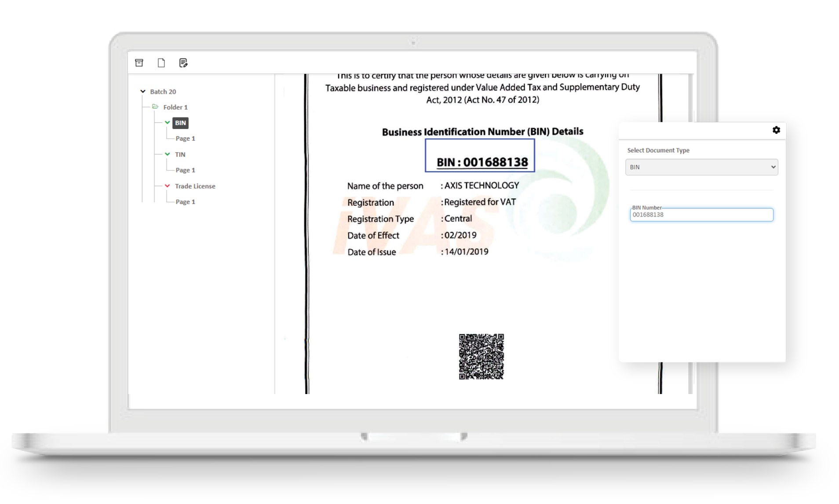Collapse the red Trade License chevron

pyautogui.click(x=168, y=186)
